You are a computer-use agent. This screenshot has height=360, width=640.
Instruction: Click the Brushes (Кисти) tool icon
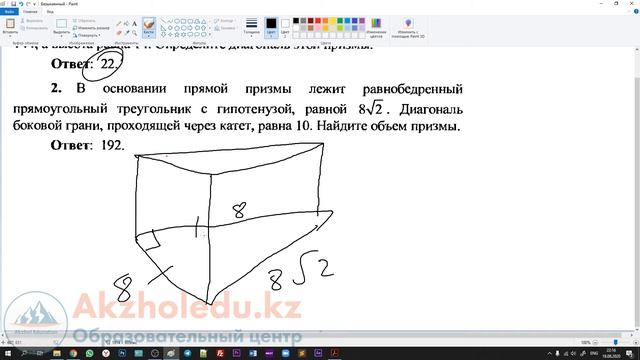pyautogui.click(x=149, y=24)
